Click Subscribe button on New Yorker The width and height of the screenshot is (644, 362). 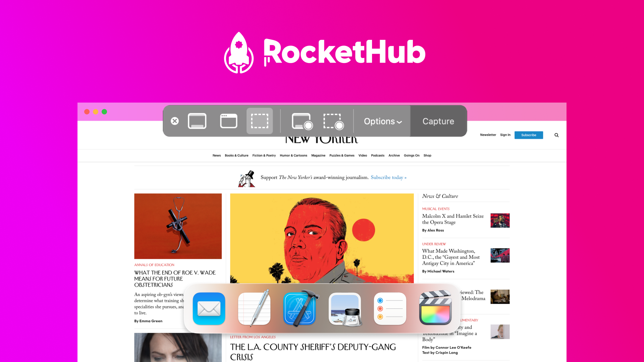coord(529,135)
